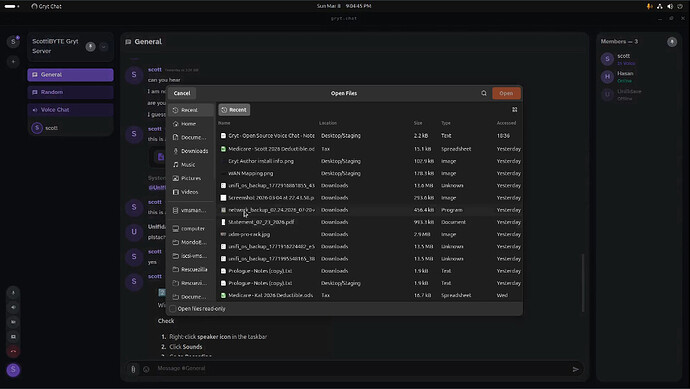
Task: Toggle speaker deafen in voice controls
Action: (x=13, y=308)
